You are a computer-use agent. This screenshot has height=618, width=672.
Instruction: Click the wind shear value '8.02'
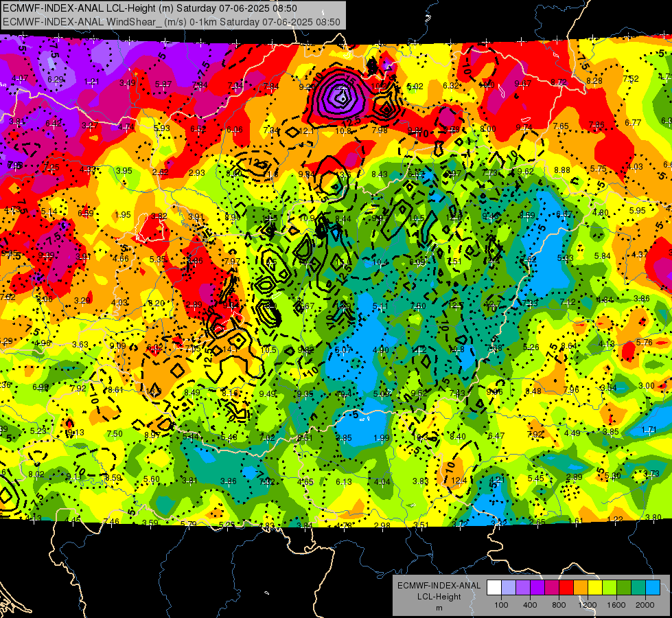(x=36, y=474)
